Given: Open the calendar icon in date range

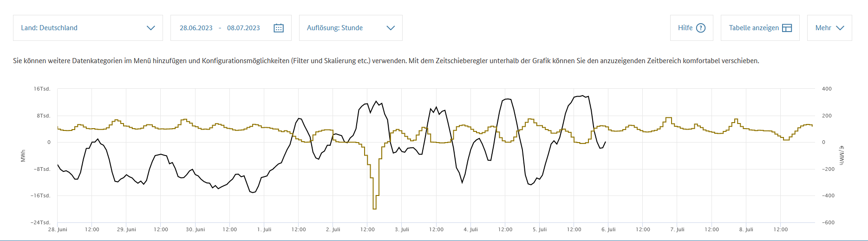Looking at the screenshot, I should [x=279, y=28].
